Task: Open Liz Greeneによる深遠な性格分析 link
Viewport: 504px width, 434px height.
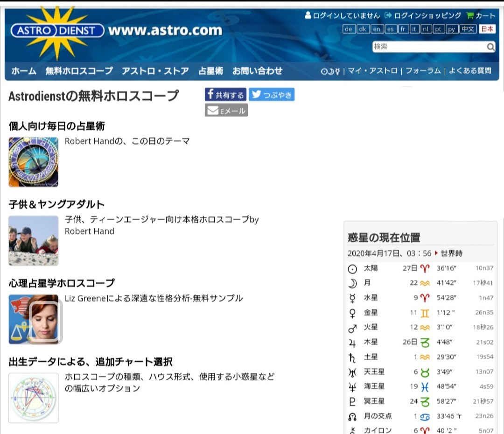Action: click(154, 298)
